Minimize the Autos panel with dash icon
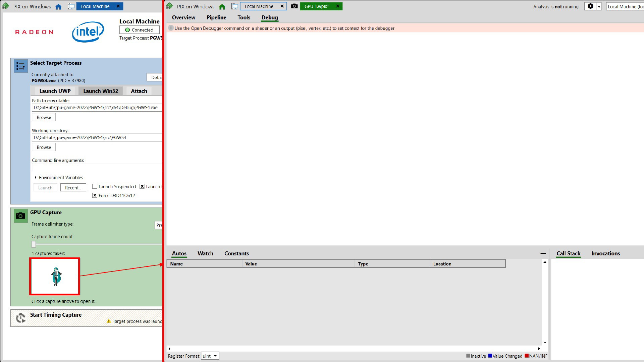The image size is (644, 362). tap(543, 253)
